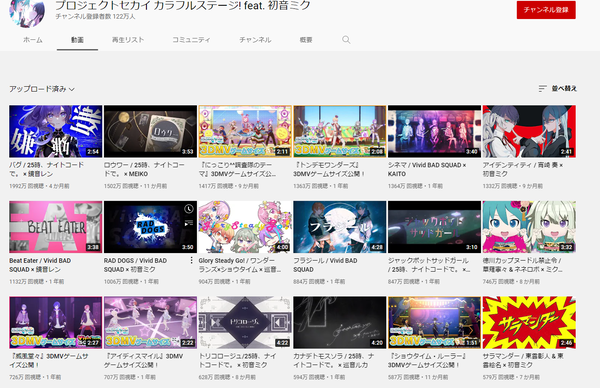Viewport: 600px width, 388px height.
Task: Play the 威風堂々 thumbnail (2:27)
Action: (55, 322)
